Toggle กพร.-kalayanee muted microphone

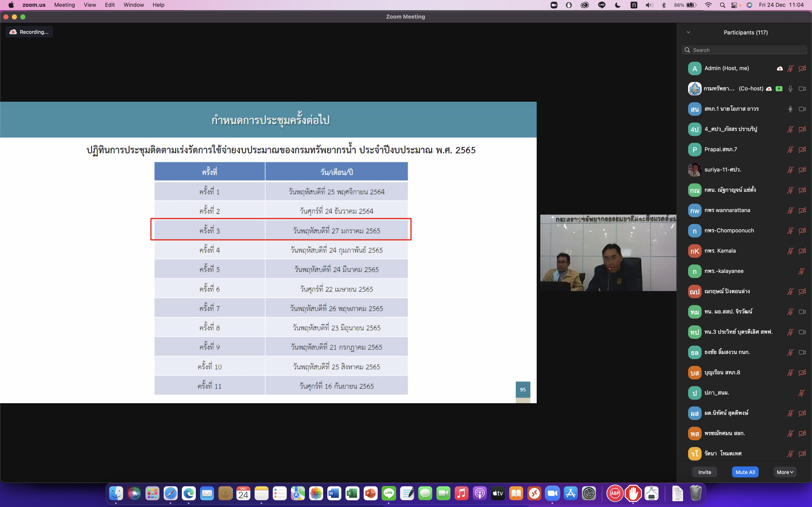coord(801,271)
